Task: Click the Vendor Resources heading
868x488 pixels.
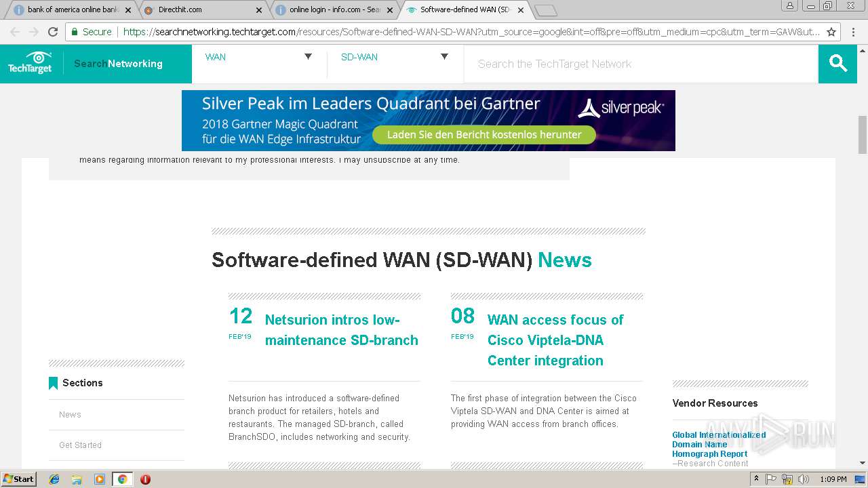Action: [715, 403]
